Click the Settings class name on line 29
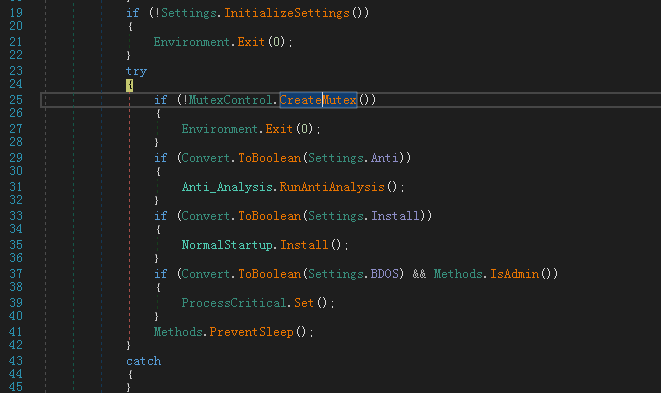 [336, 158]
